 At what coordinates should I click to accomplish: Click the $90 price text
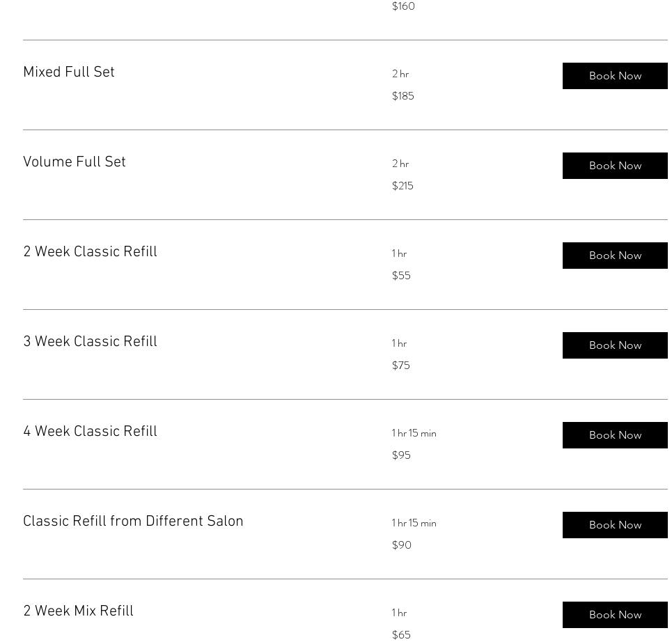[401, 545]
